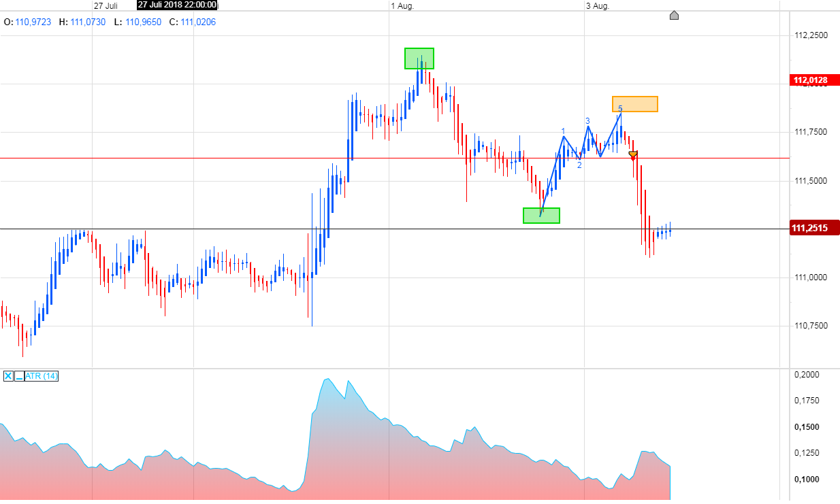Select the 111,2515 current price label
The width and height of the screenshot is (840, 504).
pos(811,226)
